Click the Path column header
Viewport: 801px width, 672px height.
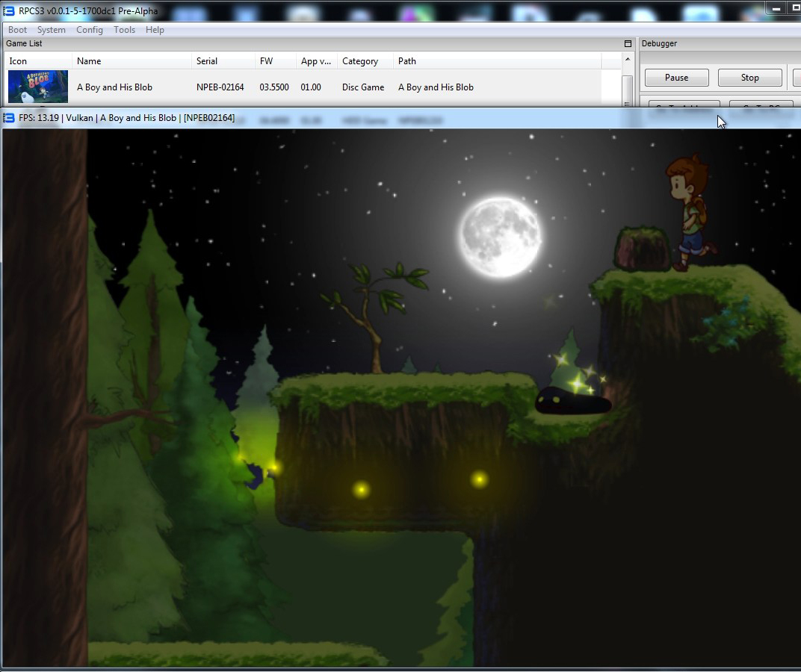tap(497, 60)
